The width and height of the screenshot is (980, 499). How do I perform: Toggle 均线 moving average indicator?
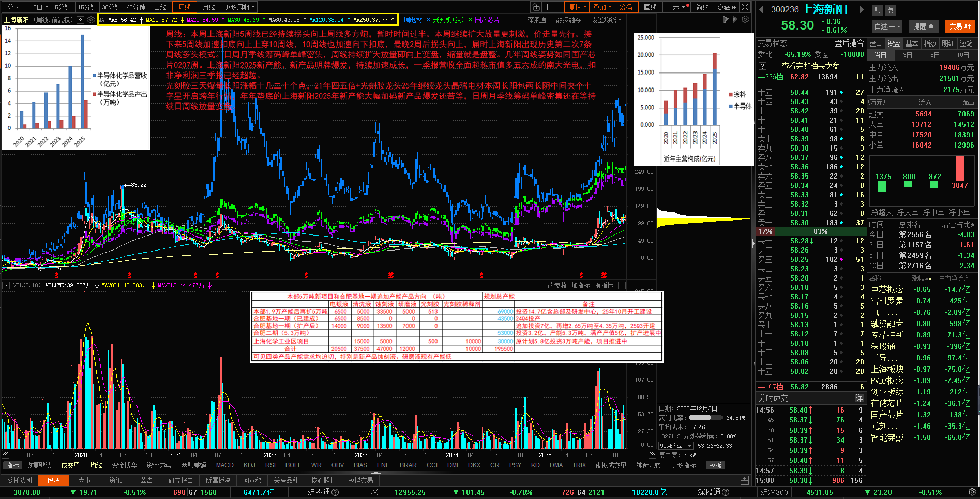(96, 465)
